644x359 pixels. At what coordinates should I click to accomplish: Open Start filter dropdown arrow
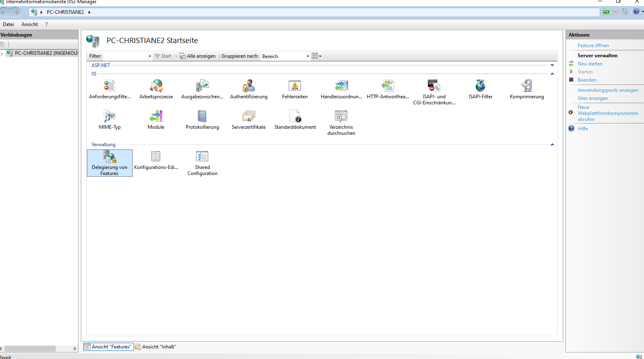176,56
